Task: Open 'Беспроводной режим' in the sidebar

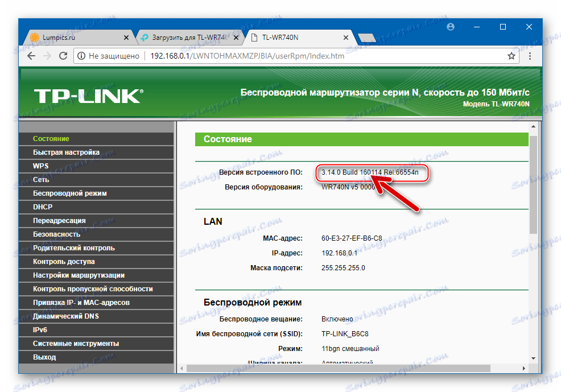Action: click(96, 193)
